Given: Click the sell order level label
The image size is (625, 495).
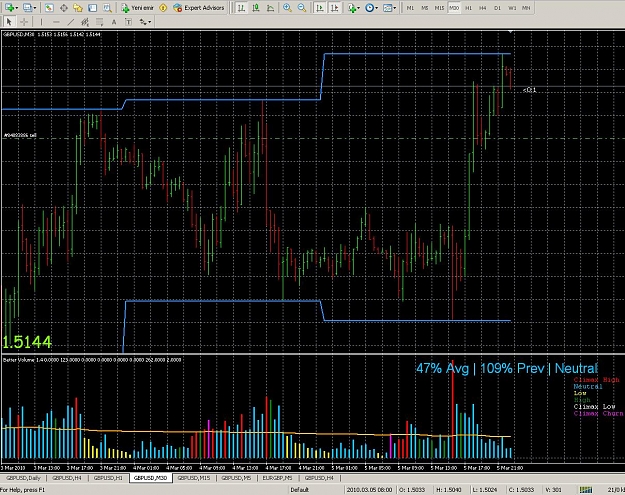Looking at the screenshot, I should [20, 136].
